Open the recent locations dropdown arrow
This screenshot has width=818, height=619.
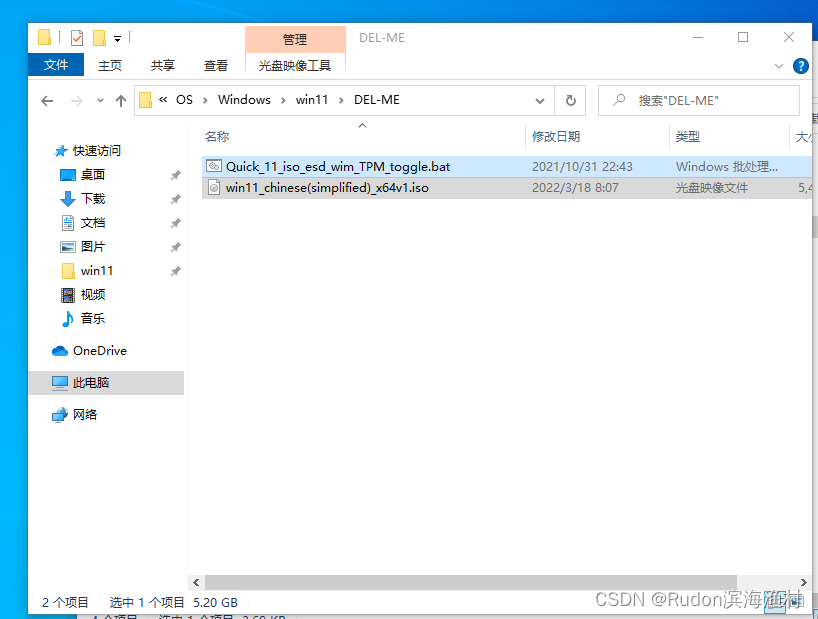point(100,101)
